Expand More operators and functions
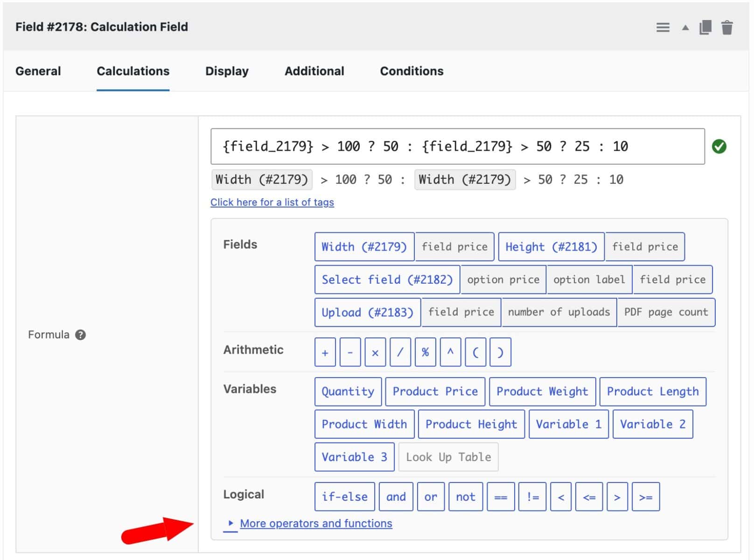Screen dimensions: 754x560 pyautogui.click(x=316, y=524)
